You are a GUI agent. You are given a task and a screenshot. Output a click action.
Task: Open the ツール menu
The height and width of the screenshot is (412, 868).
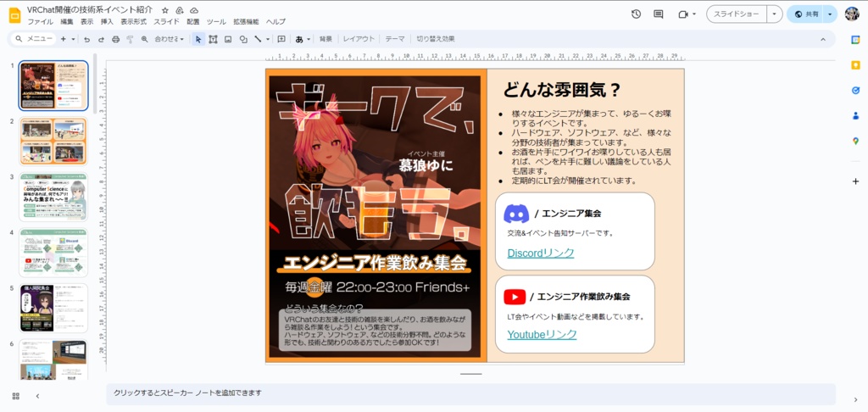pyautogui.click(x=216, y=22)
